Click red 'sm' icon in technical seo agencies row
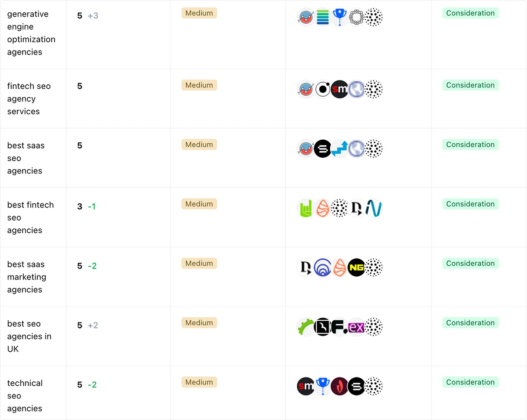 pos(306,386)
